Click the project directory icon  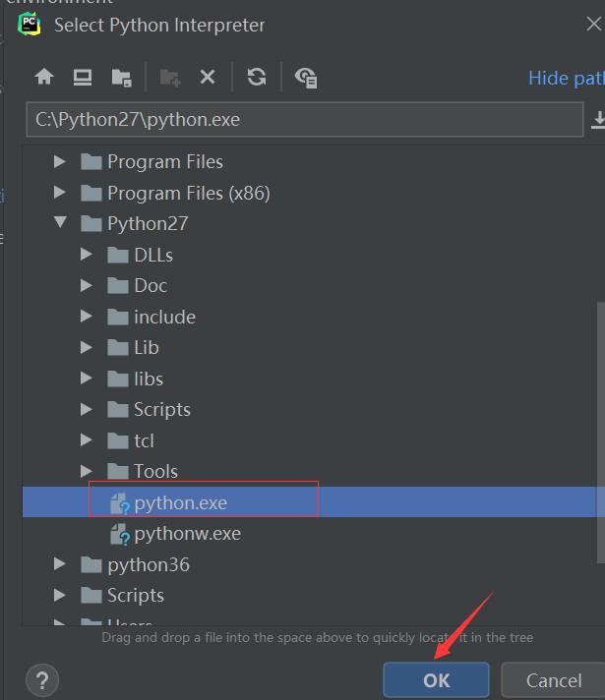121,78
